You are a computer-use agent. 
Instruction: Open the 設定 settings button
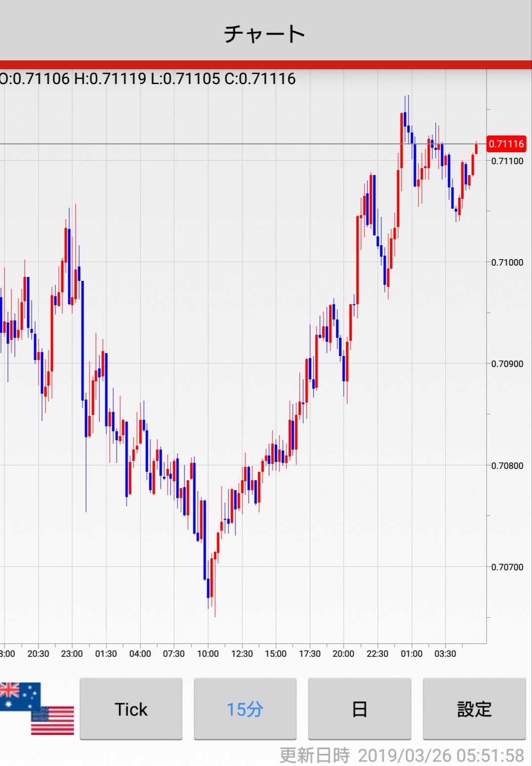tap(474, 709)
